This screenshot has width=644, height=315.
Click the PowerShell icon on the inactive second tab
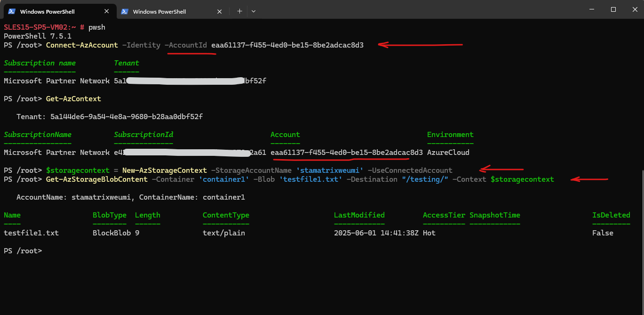coord(125,11)
